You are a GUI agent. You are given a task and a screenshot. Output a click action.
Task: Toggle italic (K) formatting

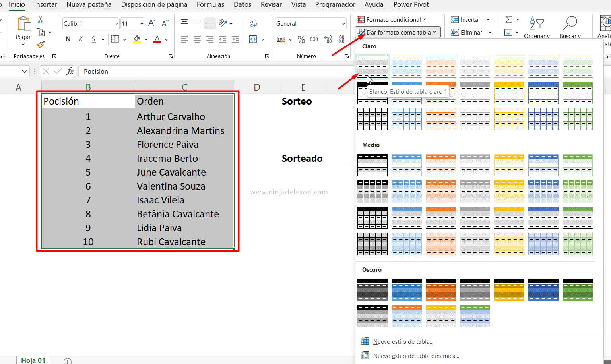(x=80, y=39)
